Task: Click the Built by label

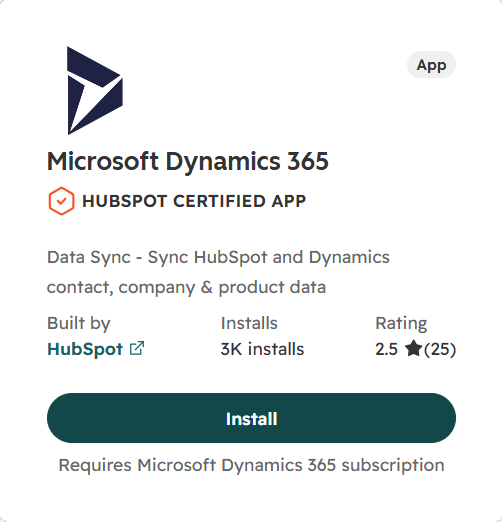Action: (x=79, y=323)
